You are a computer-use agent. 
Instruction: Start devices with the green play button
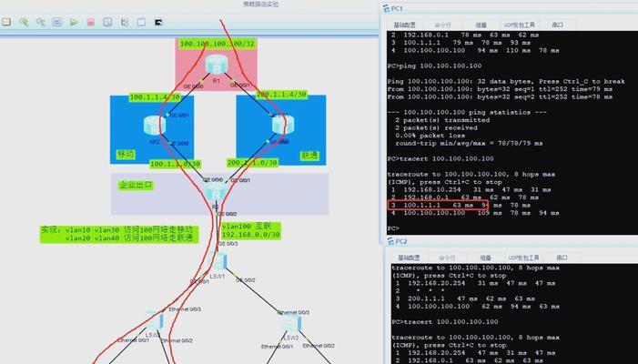(x=74, y=22)
